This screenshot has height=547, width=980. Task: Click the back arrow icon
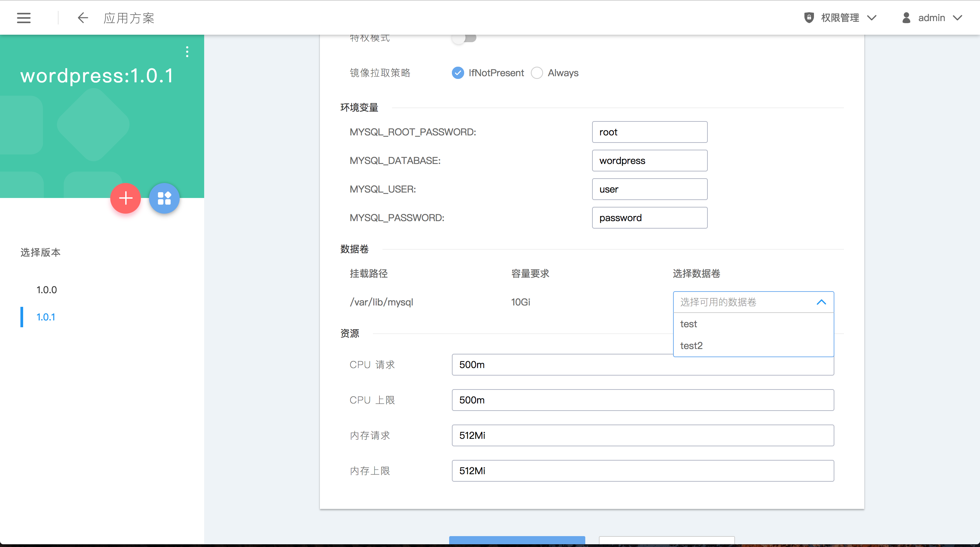83,17
